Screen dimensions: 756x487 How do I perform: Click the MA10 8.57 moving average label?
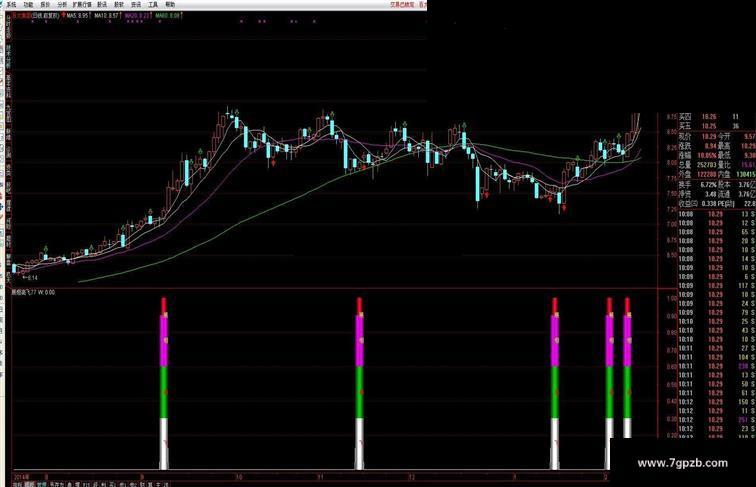(107, 15)
